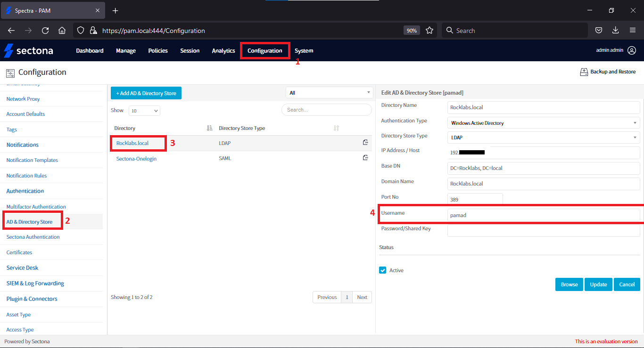The image size is (644, 348).
Task: Click the action icon in the Rocklabs.local row
Action: click(365, 143)
